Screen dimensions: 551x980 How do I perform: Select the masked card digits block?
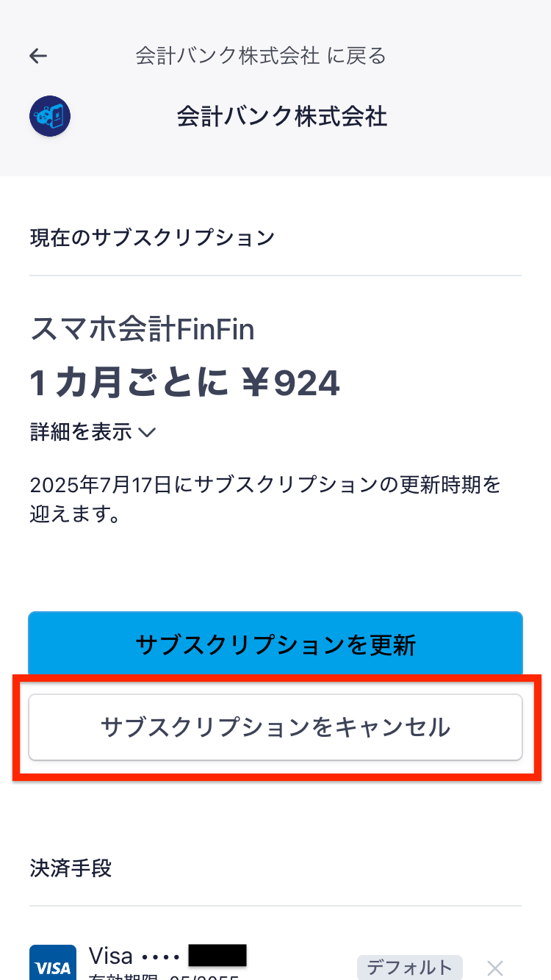coord(217,955)
